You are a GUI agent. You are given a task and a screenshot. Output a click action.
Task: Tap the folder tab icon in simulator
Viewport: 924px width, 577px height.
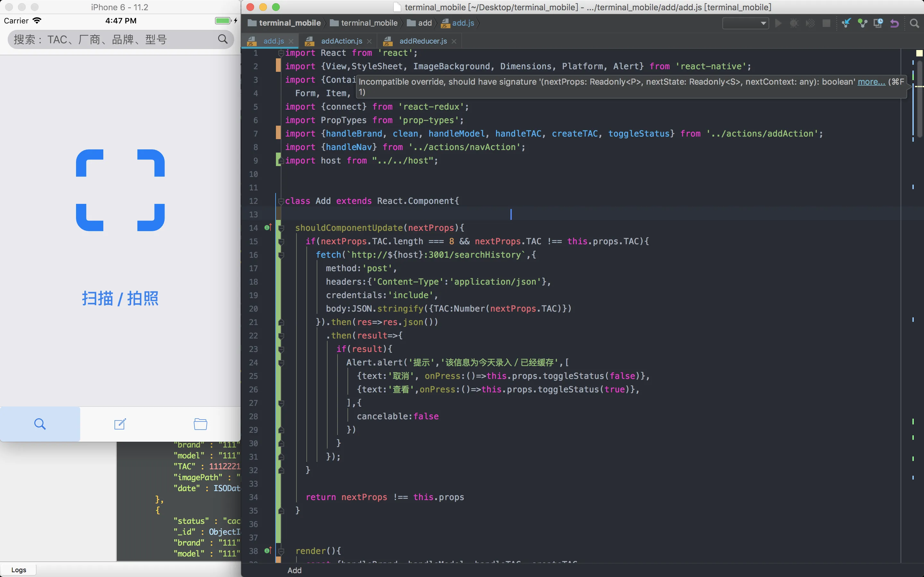200,424
